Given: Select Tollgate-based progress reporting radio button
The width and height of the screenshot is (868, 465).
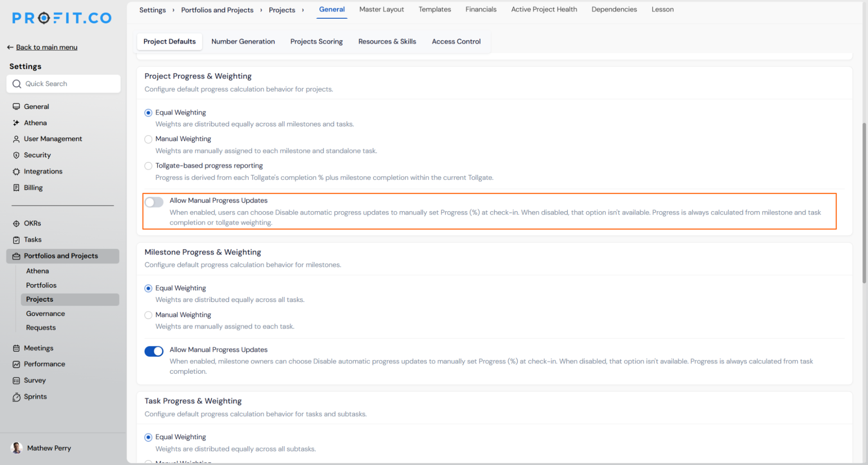Looking at the screenshot, I should [x=148, y=166].
